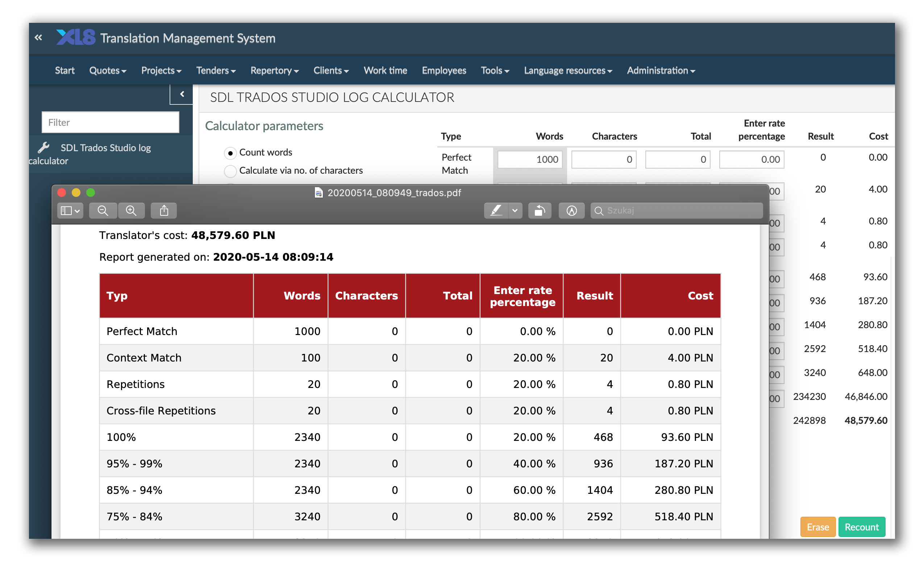Maximize the PDF window with green button

91,193
